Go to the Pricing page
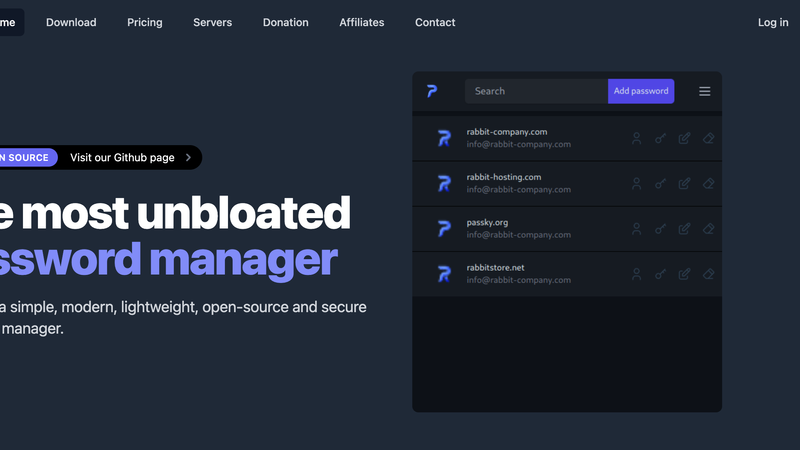Viewport: 800px width, 450px height. [145, 22]
